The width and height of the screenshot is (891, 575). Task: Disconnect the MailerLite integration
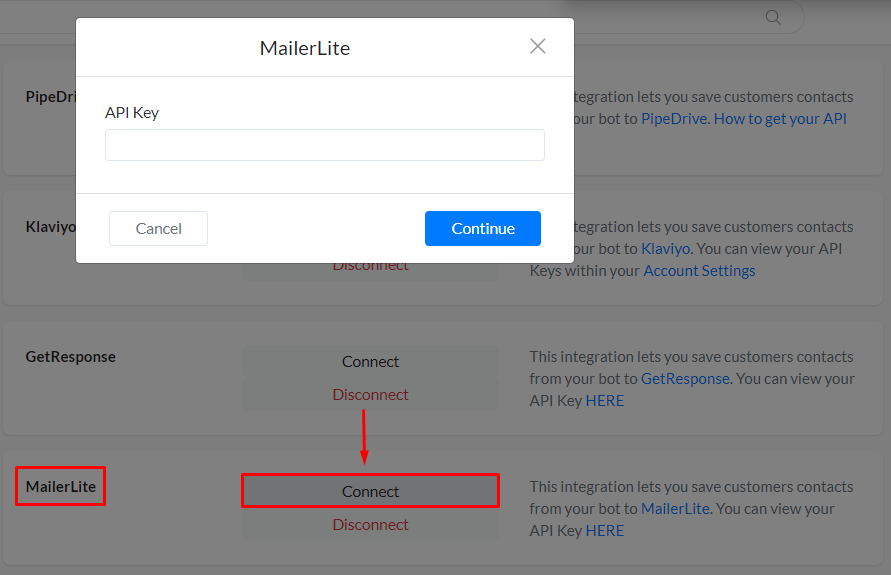[x=370, y=524]
